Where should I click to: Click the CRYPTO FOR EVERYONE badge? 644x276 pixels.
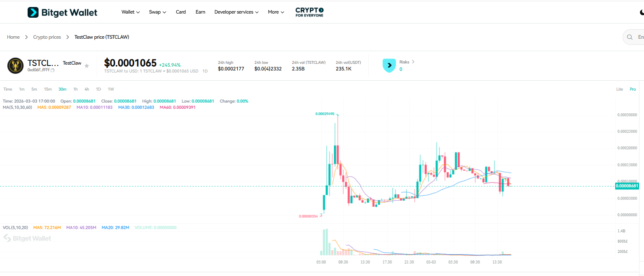coord(309,12)
